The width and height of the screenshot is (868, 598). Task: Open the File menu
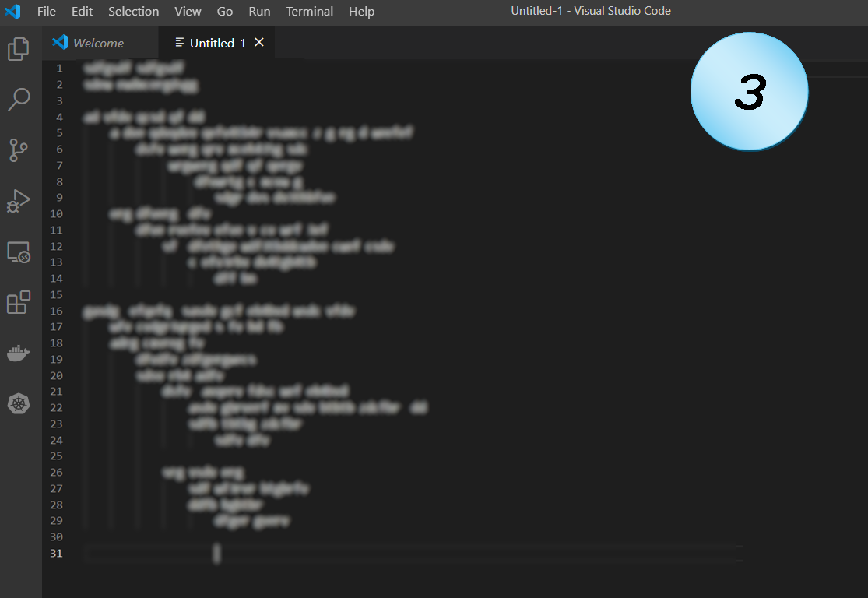(47, 11)
